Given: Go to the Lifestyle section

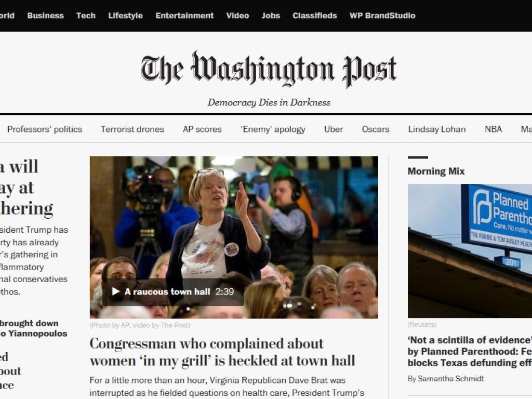Looking at the screenshot, I should [126, 16].
